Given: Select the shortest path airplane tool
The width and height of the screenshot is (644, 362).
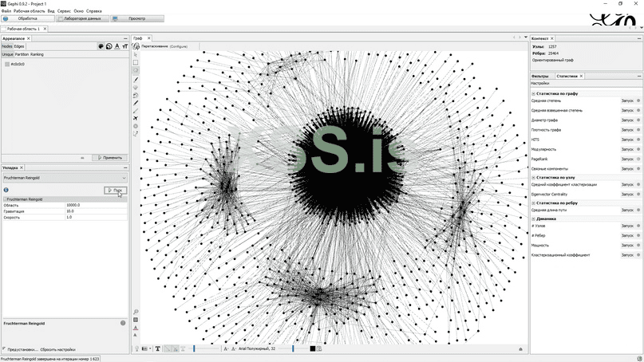Looking at the screenshot, I should pos(136,118).
